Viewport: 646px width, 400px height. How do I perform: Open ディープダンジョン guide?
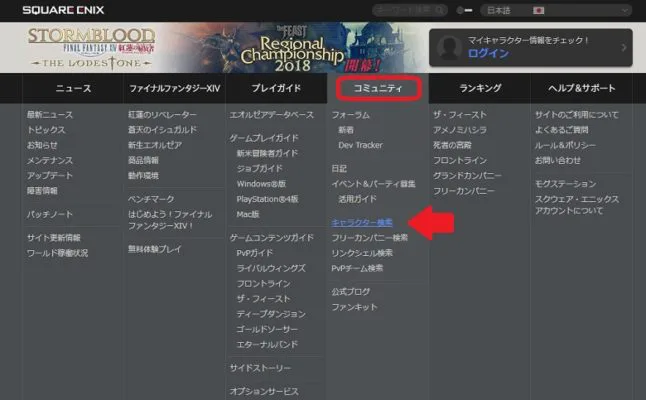click(271, 314)
